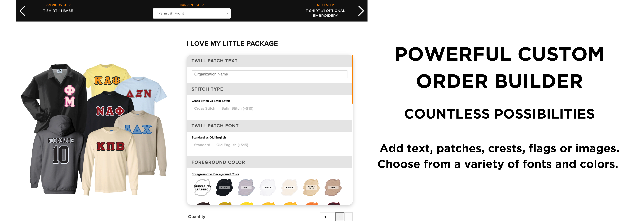Go to T-Shirt #1 Optional Embroidery step

pyautogui.click(x=325, y=13)
